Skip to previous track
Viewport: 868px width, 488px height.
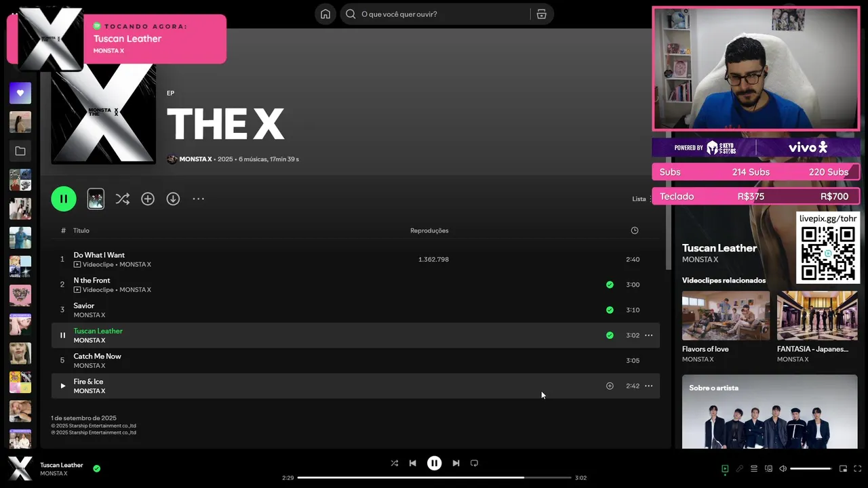tap(412, 463)
